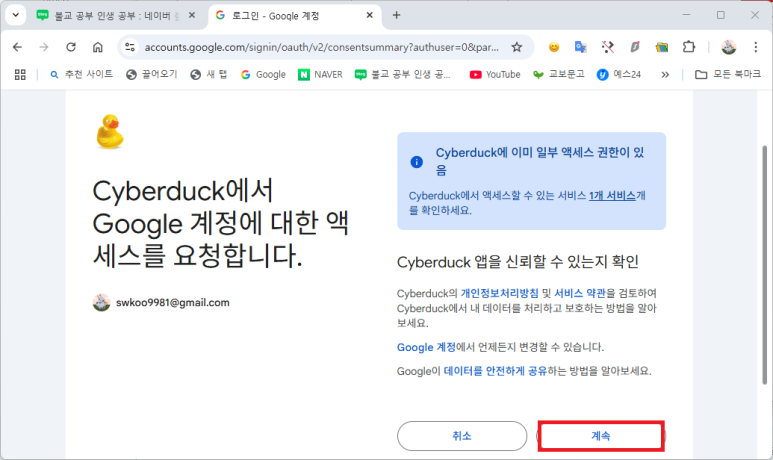Screen dimensions: 773x460
Task: Bookmark this page with the star icon
Action: tap(516, 47)
